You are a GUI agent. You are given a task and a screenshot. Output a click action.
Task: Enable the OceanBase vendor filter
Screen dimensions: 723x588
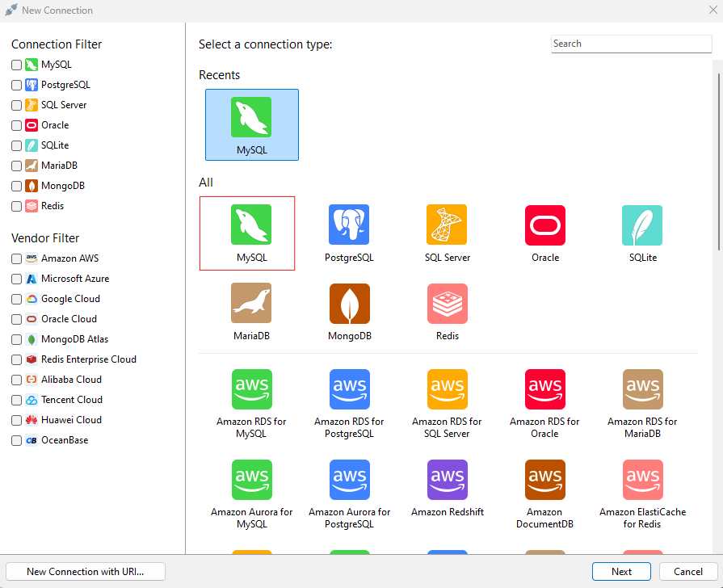point(17,440)
